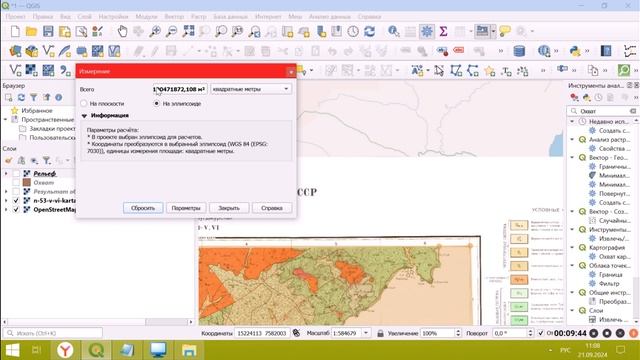Click the map tips speech bubble icon

[x=505, y=31]
